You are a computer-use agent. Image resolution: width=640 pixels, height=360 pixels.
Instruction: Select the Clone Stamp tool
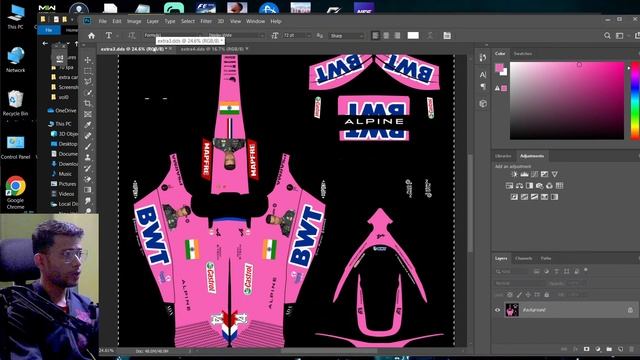[x=88, y=157]
